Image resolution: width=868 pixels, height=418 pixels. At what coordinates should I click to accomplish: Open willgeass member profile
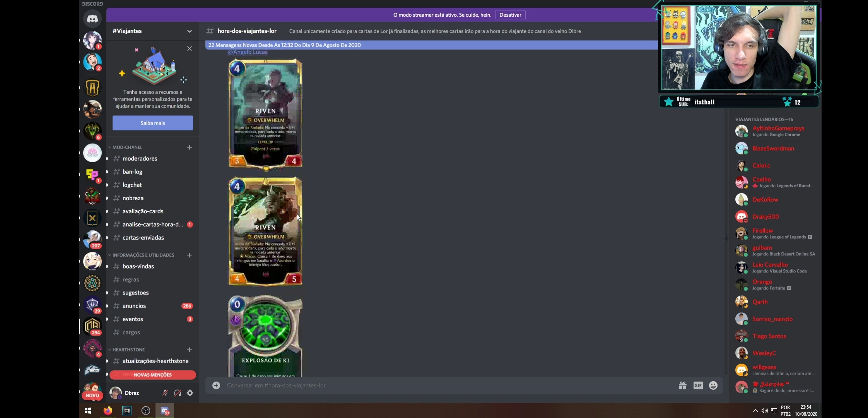pyautogui.click(x=776, y=370)
